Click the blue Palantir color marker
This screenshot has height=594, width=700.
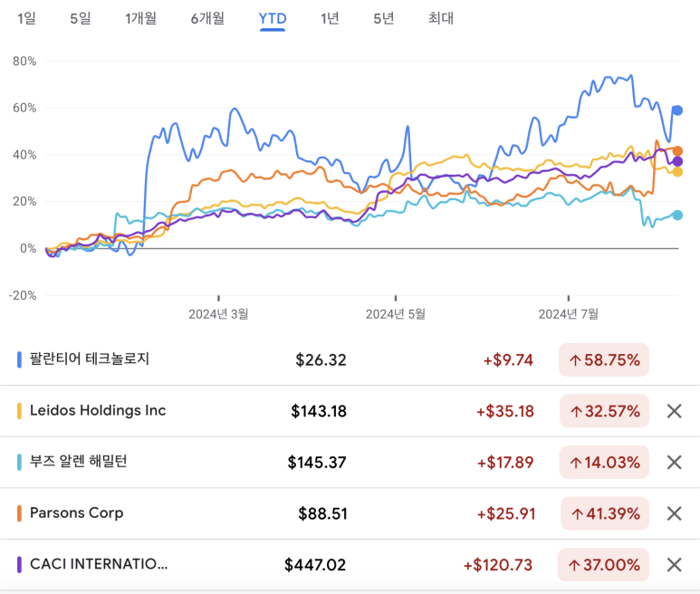[19, 359]
